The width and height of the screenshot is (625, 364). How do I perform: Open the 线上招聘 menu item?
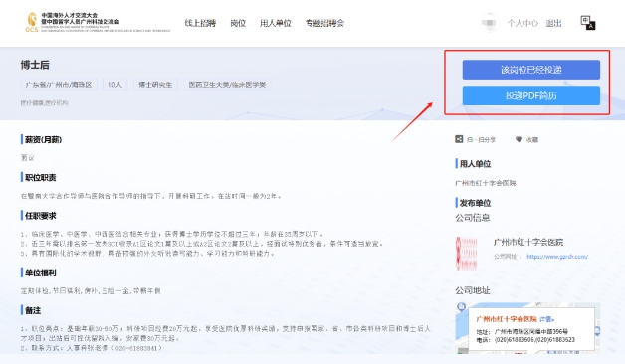pos(200,23)
